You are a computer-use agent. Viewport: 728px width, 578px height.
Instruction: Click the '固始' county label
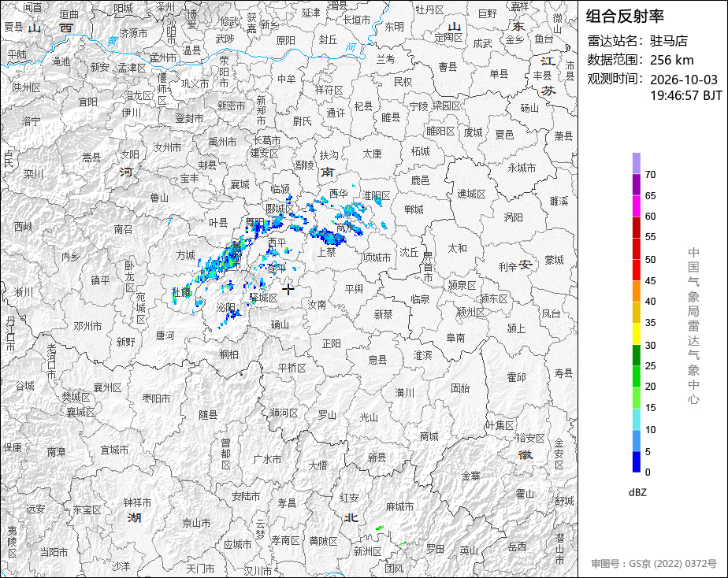click(x=460, y=387)
